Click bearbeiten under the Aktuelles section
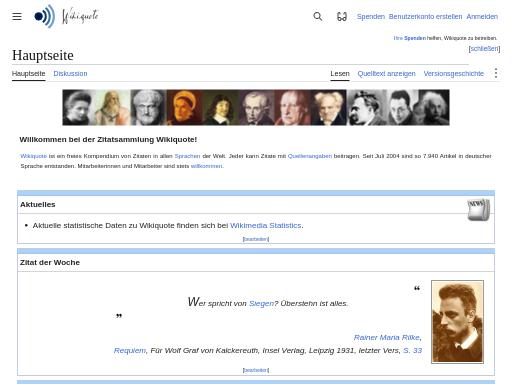This screenshot has width=512, height=384. 256,239
